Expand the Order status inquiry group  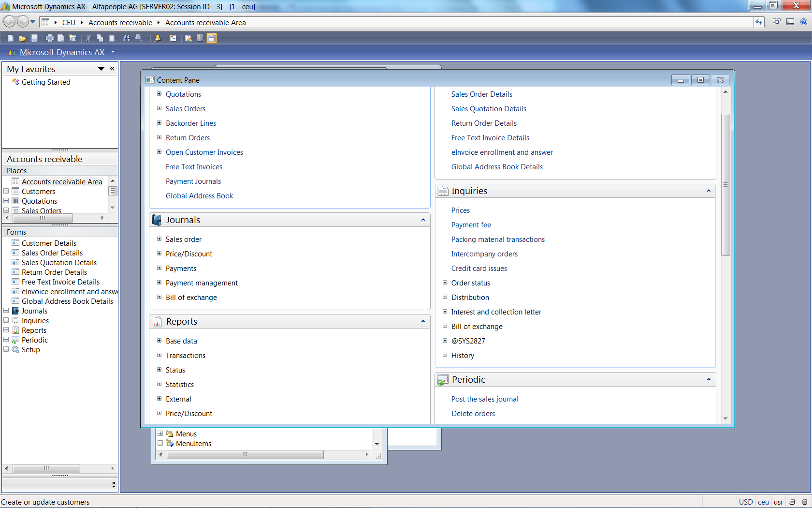[x=445, y=283]
